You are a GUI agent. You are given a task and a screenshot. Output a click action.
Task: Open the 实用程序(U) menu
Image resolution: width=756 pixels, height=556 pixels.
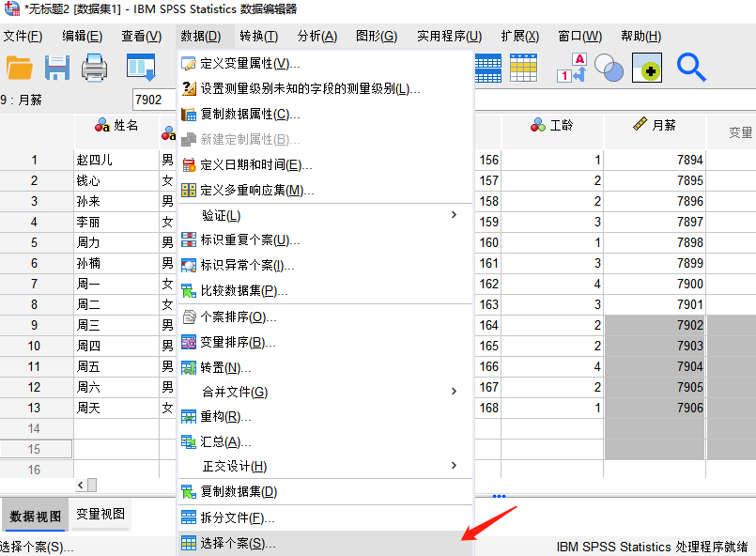449,37
